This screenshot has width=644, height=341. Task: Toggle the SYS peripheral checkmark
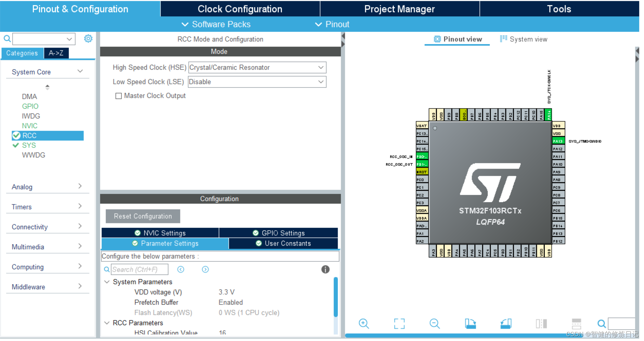[15, 145]
